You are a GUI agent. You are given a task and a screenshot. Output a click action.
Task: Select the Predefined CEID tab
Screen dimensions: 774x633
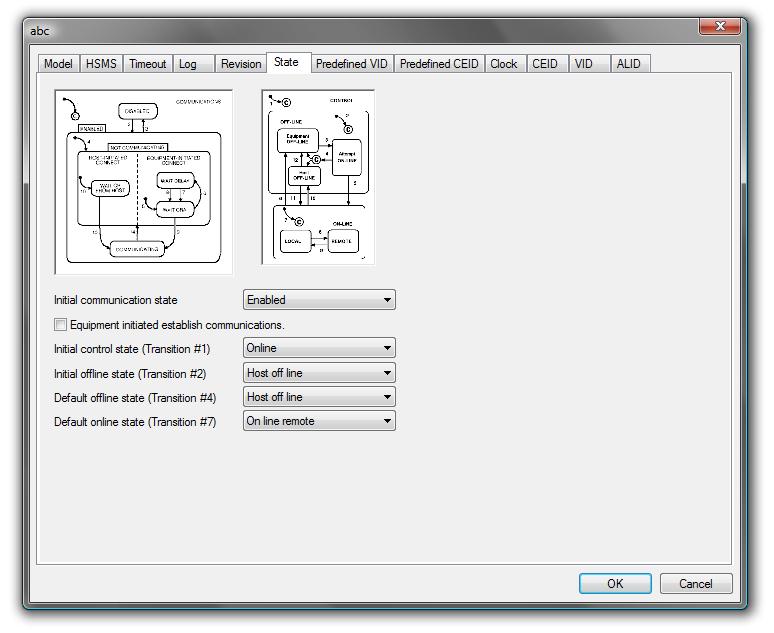tap(439, 64)
